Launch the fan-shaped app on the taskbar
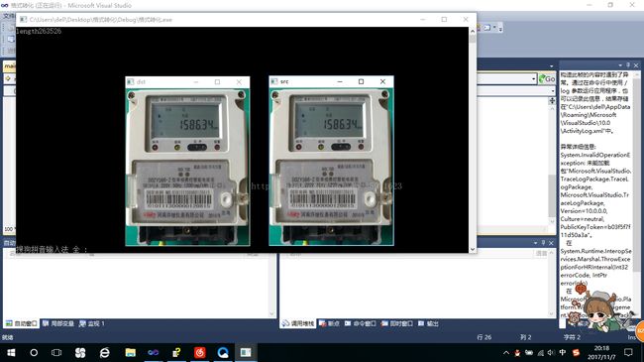The width and height of the screenshot is (644, 362). point(80,352)
